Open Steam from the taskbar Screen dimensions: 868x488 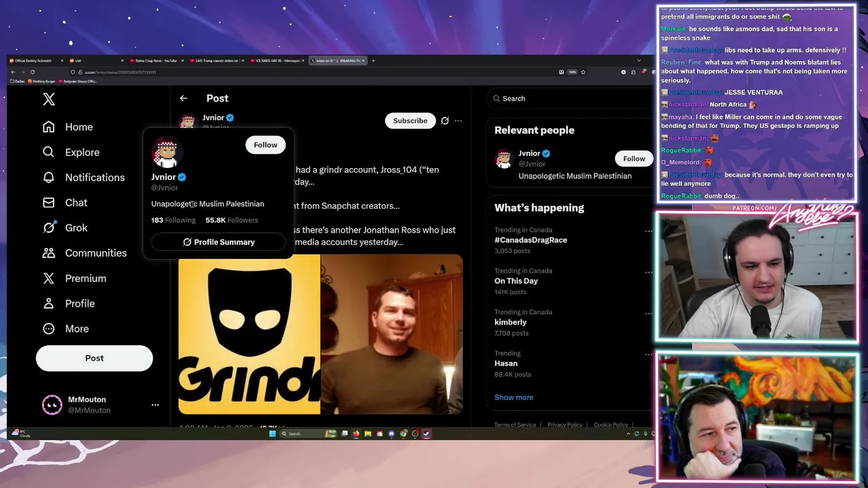pos(427,434)
